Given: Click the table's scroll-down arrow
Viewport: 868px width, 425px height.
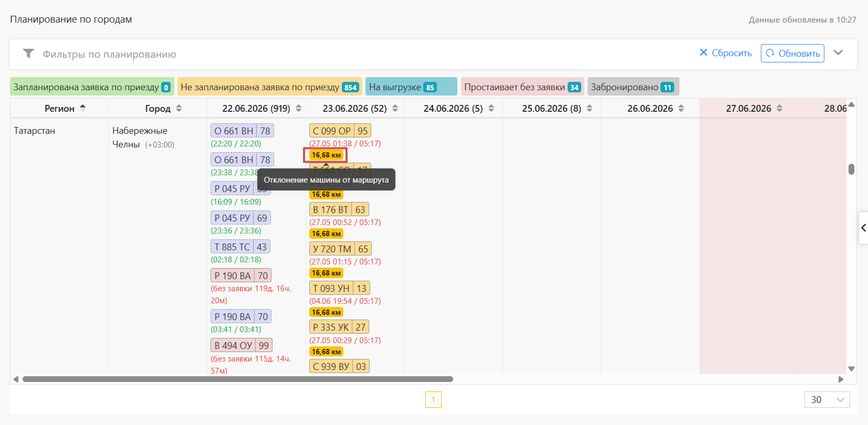Looking at the screenshot, I should [x=852, y=369].
